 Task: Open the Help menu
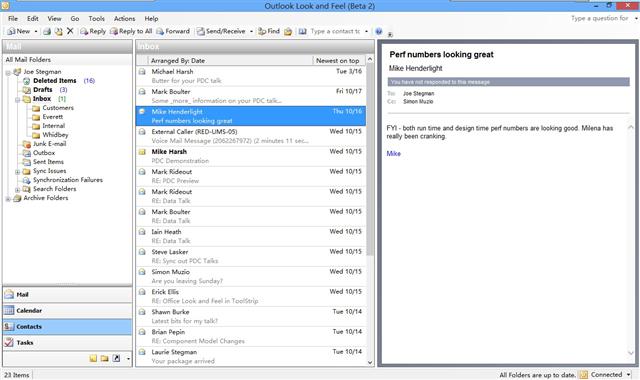click(151, 18)
